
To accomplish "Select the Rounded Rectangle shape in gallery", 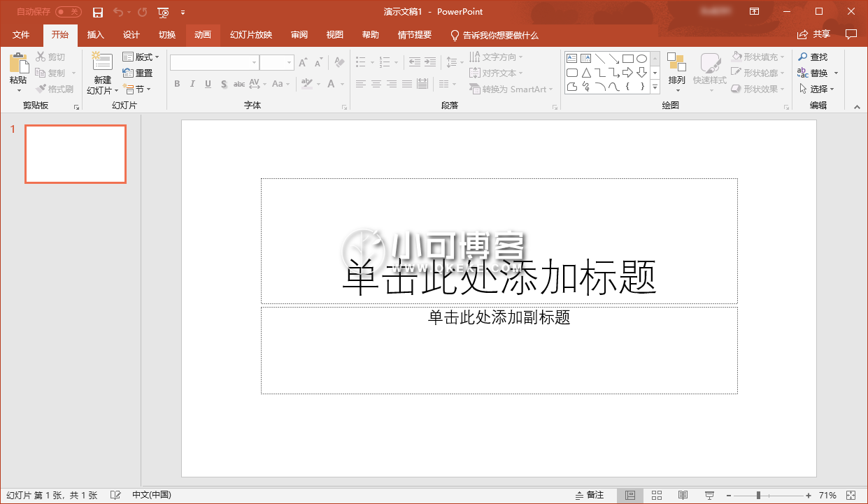I will [x=572, y=73].
